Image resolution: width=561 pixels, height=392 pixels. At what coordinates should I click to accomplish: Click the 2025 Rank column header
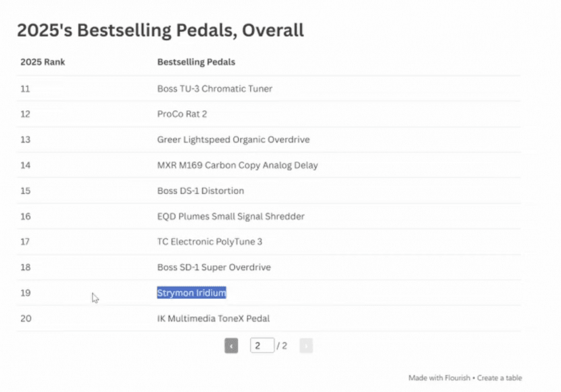43,63
